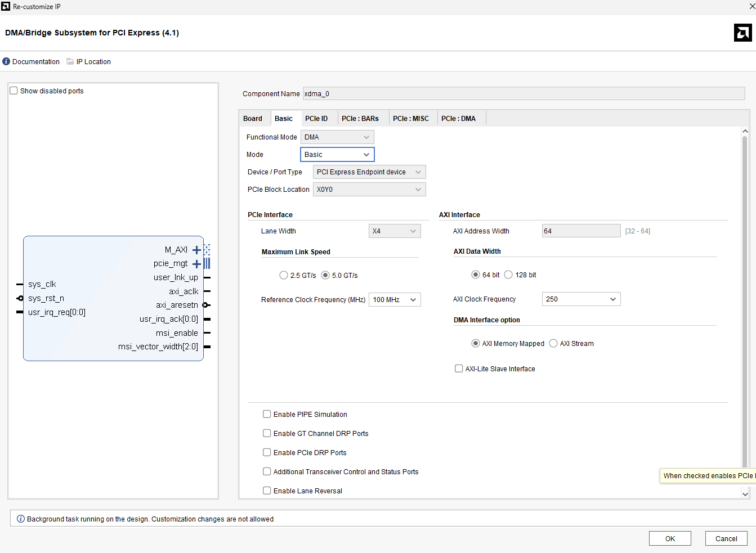Click the Documentation info icon

click(6, 61)
